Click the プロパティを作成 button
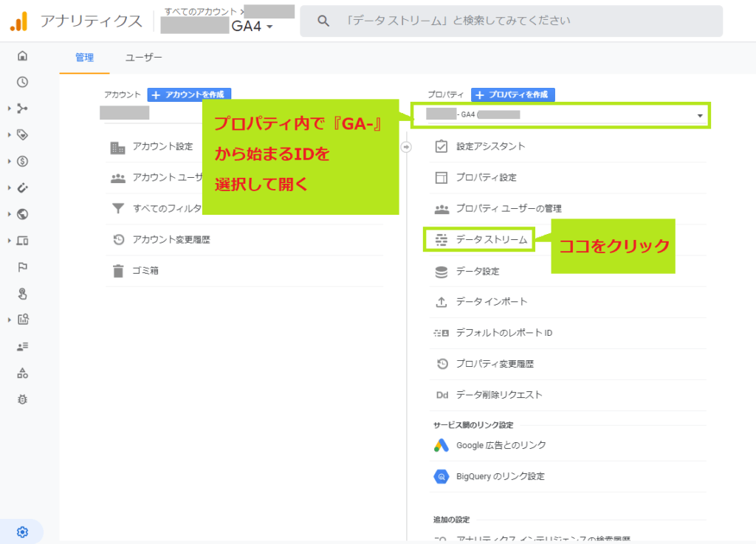This screenshot has height=544, width=756. [512, 94]
